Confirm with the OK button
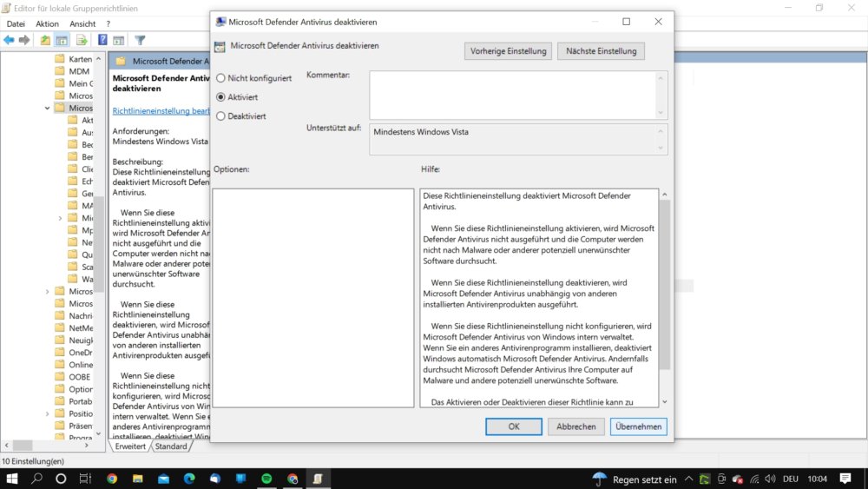This screenshot has width=868, height=489. pos(514,426)
